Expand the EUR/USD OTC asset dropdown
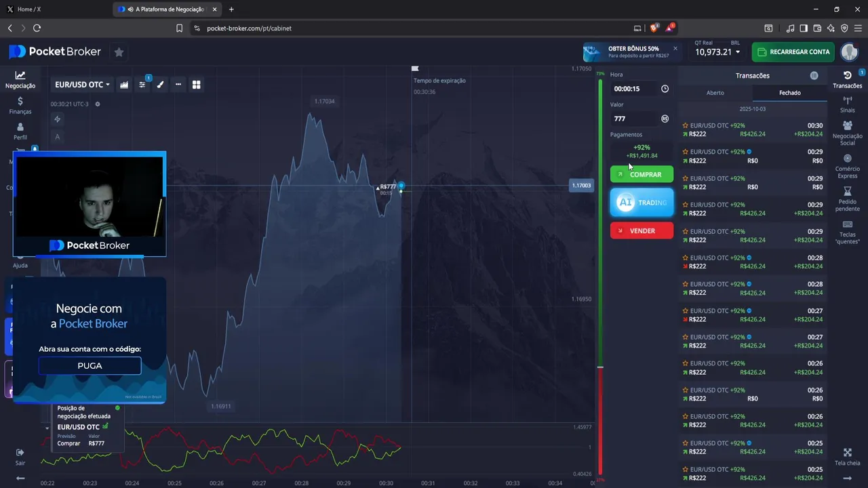Image resolution: width=868 pixels, height=488 pixels. (x=82, y=85)
